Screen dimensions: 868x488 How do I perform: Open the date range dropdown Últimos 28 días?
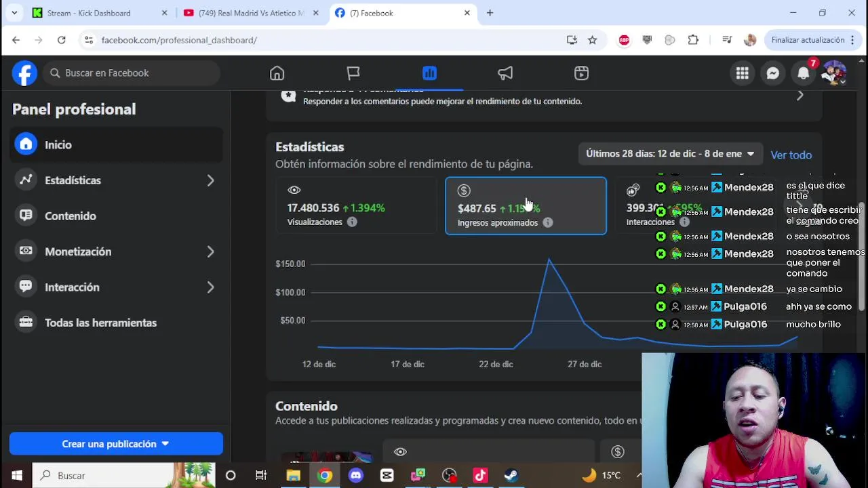point(670,154)
